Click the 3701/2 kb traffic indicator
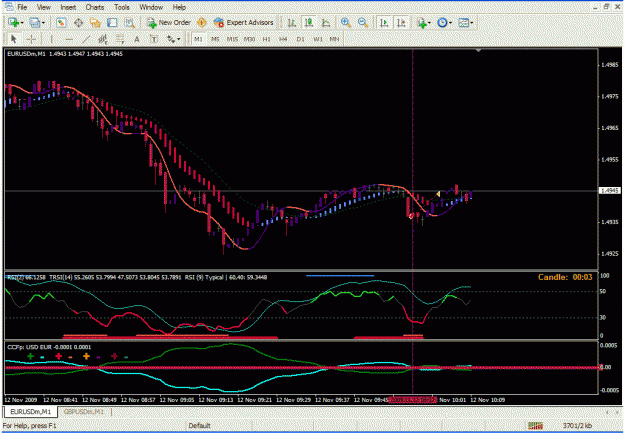Screen dimensions: 625x433 pyautogui.click(x=577, y=426)
